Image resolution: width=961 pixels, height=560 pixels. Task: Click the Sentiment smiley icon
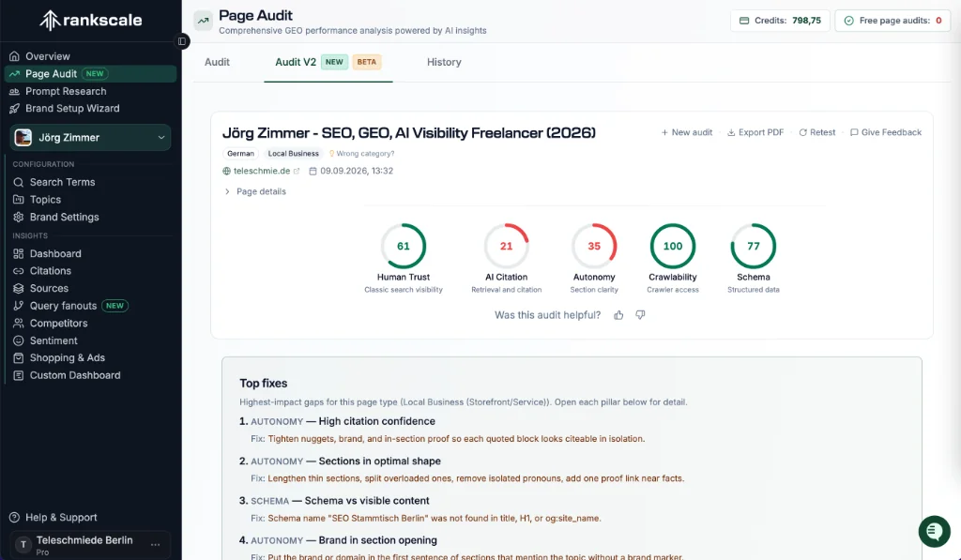pos(19,341)
